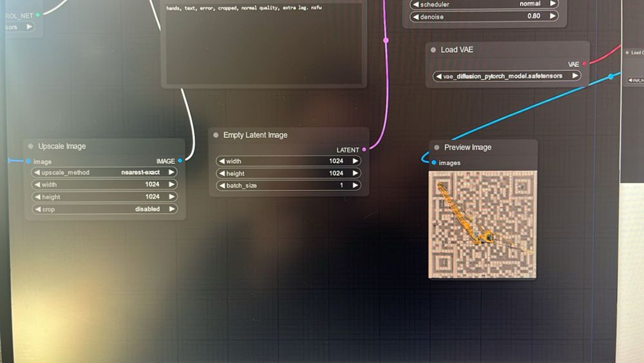The height and width of the screenshot is (363, 644).
Task: Collapse the Upscale Image node via its dot
Action: click(31, 146)
